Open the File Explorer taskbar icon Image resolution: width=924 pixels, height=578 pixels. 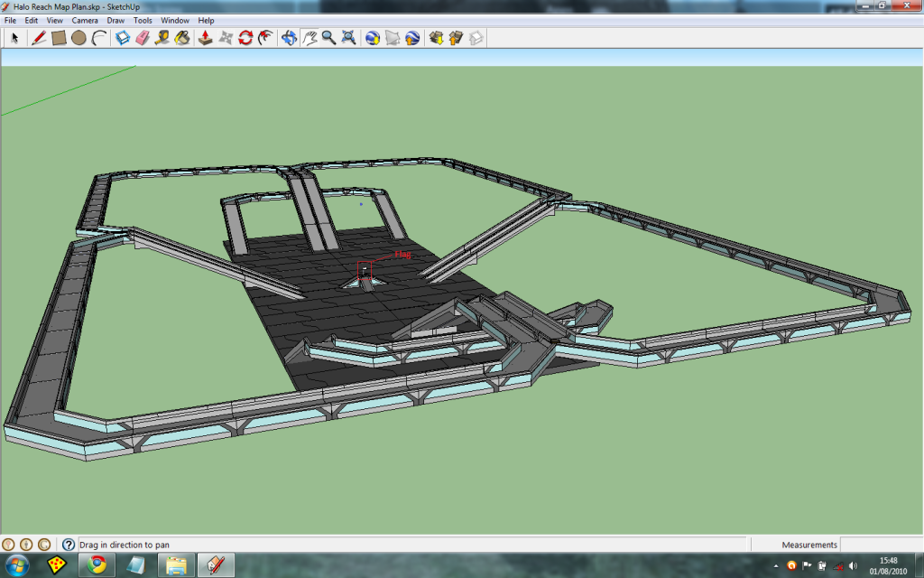point(176,565)
